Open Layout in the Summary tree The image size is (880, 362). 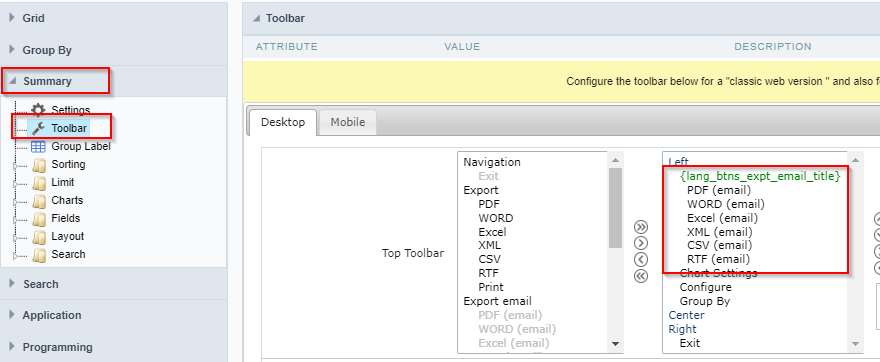[x=68, y=236]
